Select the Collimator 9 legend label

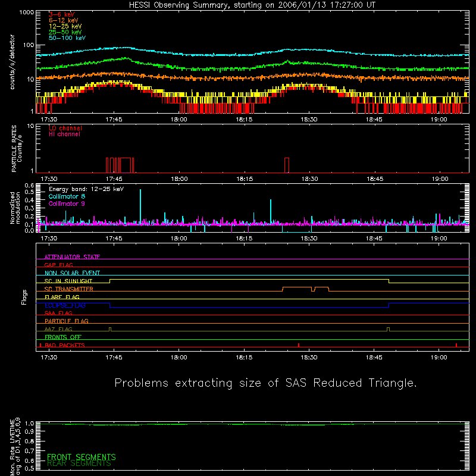click(67, 203)
